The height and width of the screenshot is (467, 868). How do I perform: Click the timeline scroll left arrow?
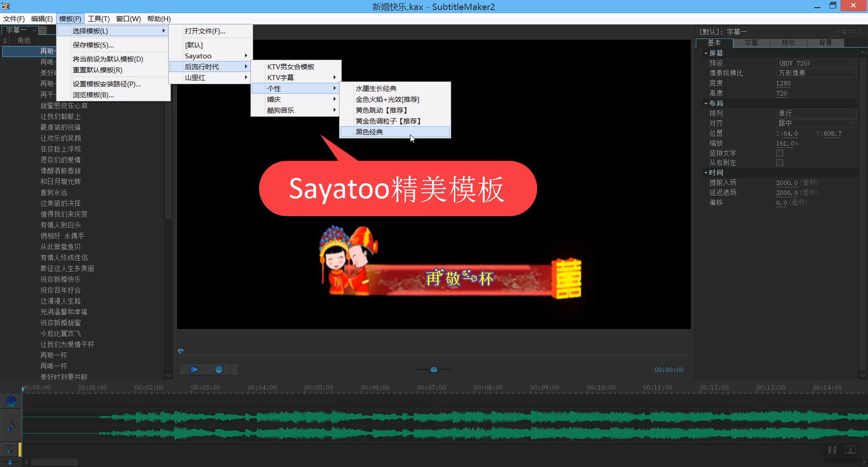click(x=27, y=462)
